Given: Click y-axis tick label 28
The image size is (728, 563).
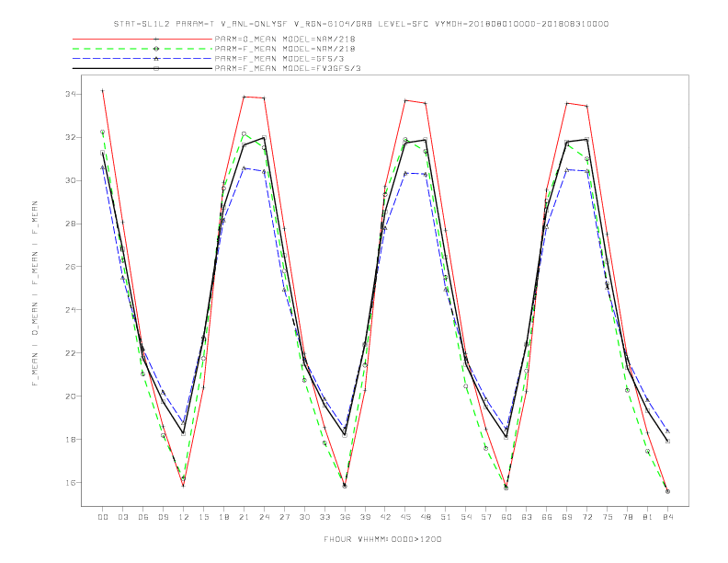Looking at the screenshot, I should (x=71, y=224).
